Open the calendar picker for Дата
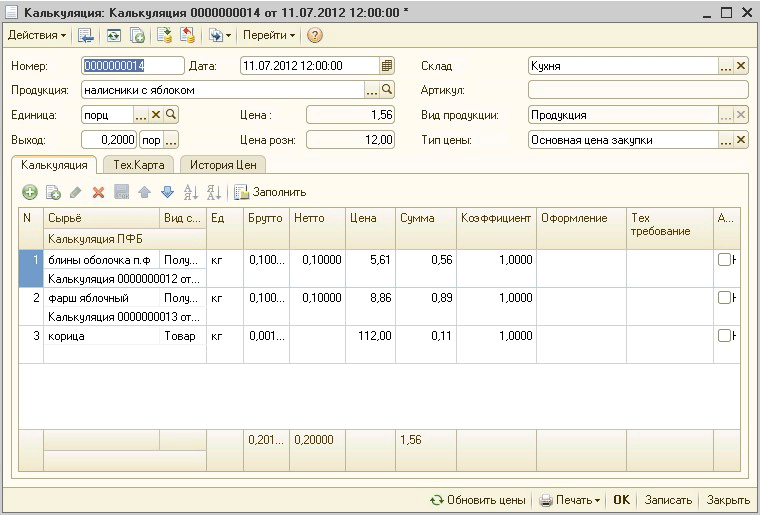The width and height of the screenshot is (760, 515). tap(387, 66)
